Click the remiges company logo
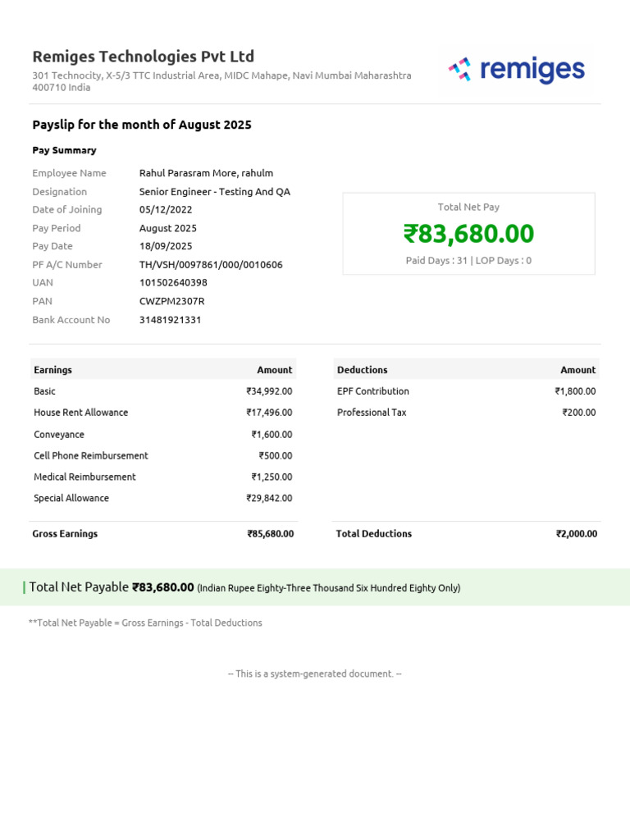The image size is (630, 840). tap(517, 71)
